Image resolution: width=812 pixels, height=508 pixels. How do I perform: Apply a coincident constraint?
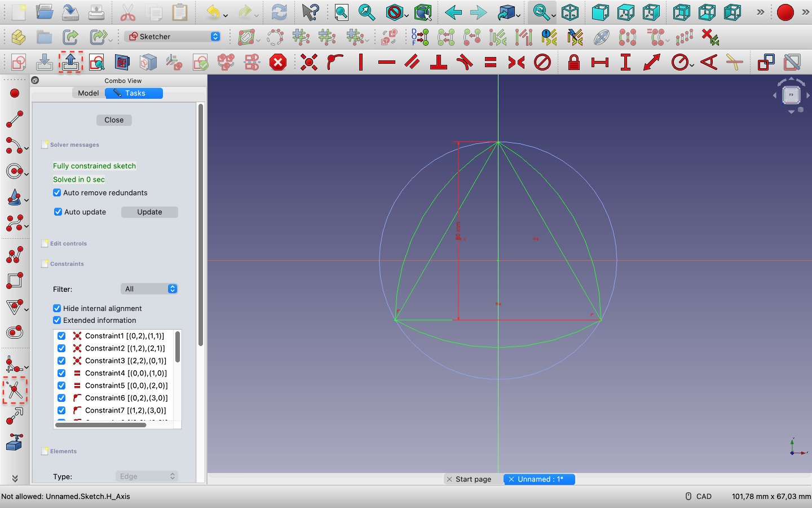pyautogui.click(x=309, y=62)
